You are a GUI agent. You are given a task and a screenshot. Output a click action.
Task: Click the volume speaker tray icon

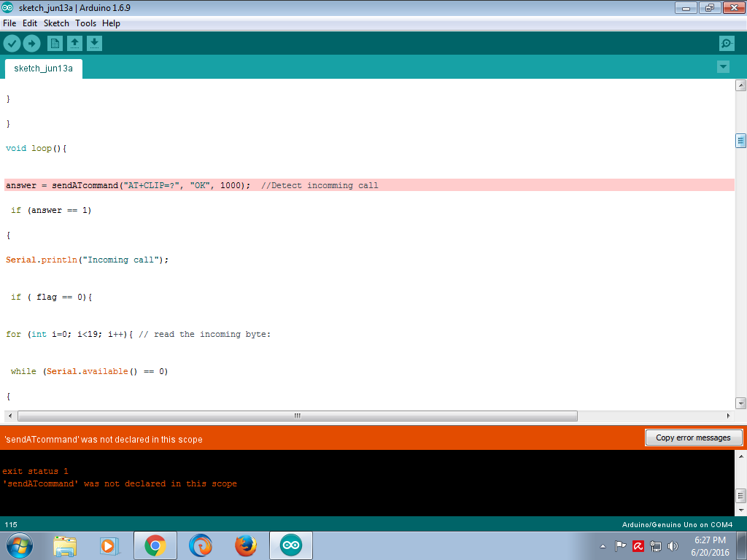673,546
